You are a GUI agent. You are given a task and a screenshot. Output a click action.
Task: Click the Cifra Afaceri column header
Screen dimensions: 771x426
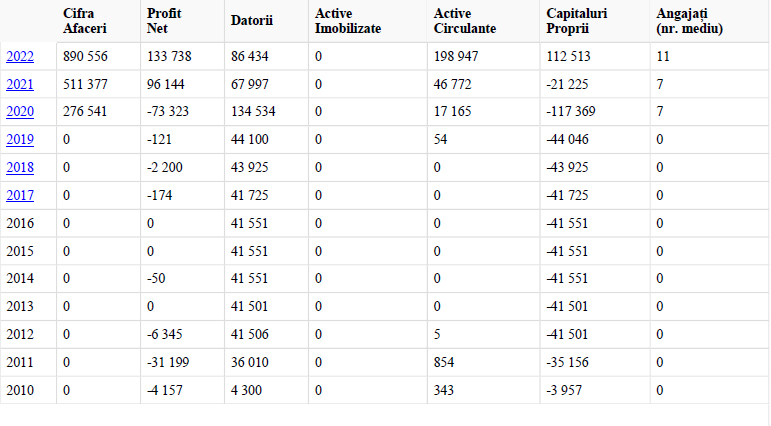[98, 21]
